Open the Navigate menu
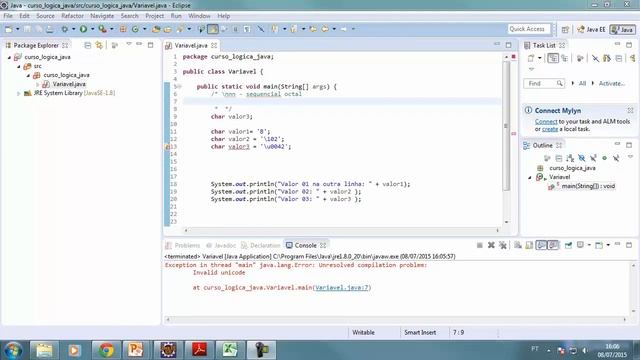This screenshot has width=640, height=360. coord(102,16)
